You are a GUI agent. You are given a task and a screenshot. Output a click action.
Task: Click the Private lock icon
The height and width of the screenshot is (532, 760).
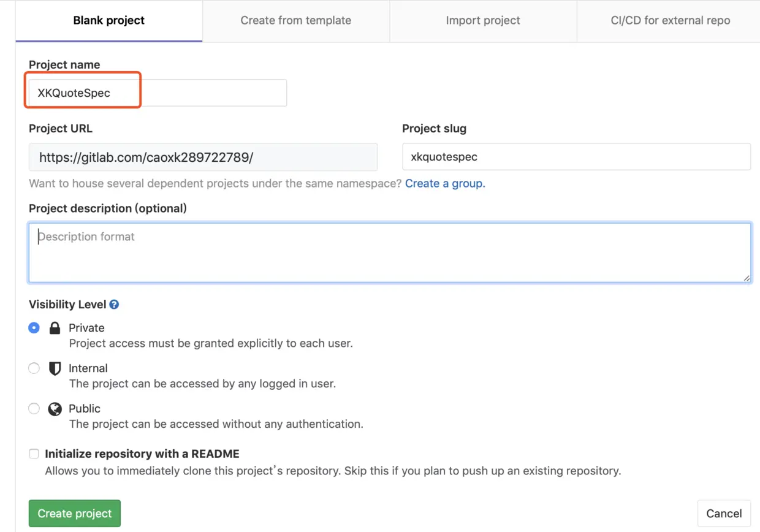[55, 328]
